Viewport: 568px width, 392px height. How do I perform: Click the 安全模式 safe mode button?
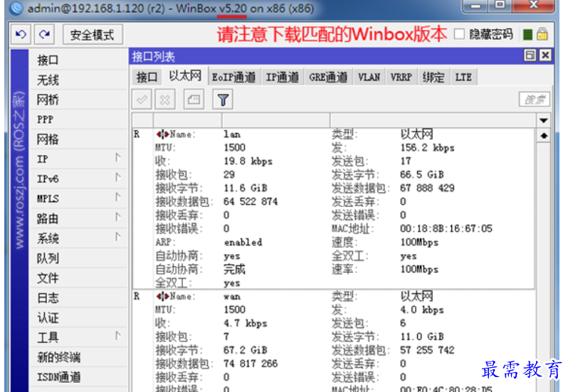click(x=93, y=34)
